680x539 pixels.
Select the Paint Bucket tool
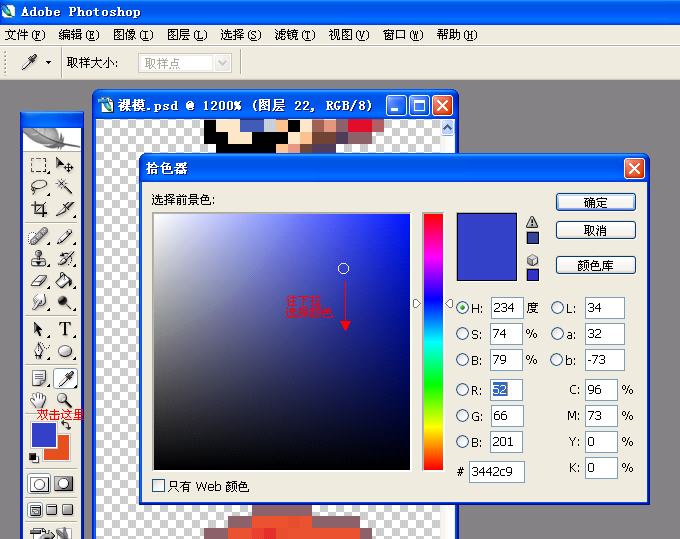[65, 280]
